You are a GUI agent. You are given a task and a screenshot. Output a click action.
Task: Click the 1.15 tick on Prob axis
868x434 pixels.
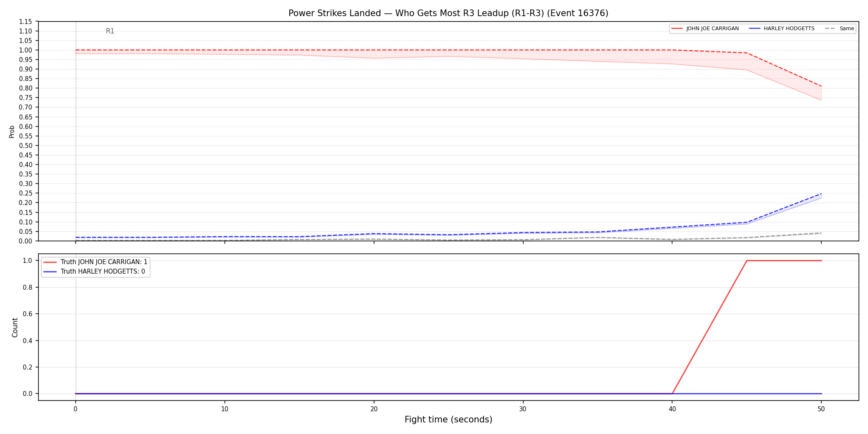pos(26,21)
